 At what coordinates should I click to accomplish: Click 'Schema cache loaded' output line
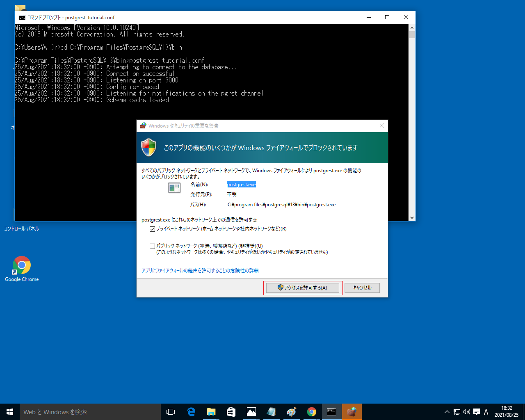(92, 100)
